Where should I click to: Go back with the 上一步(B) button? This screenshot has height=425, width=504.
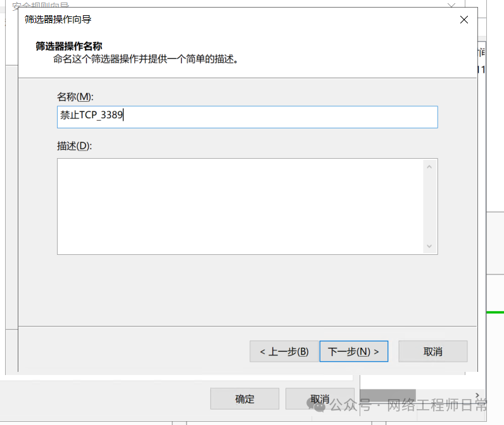[x=284, y=352]
